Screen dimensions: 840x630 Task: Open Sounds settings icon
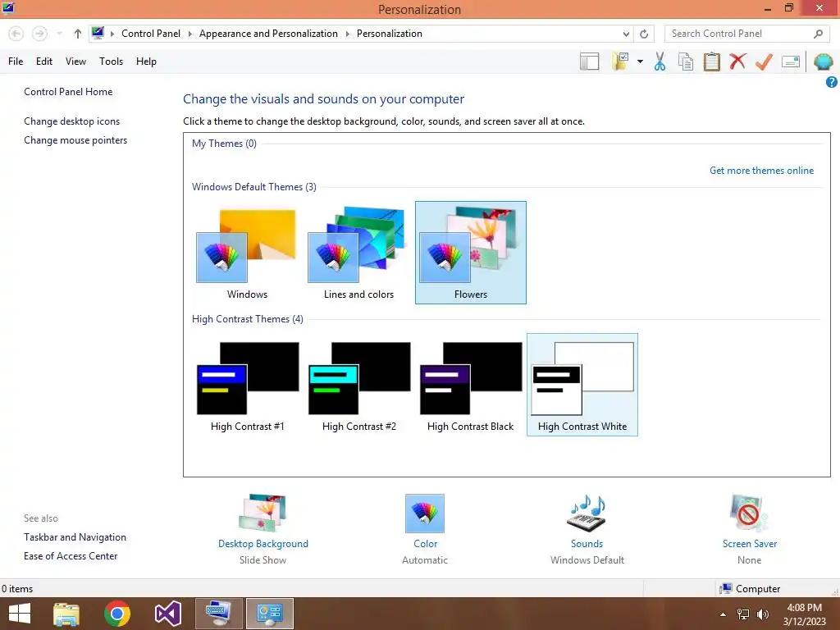tap(587, 514)
